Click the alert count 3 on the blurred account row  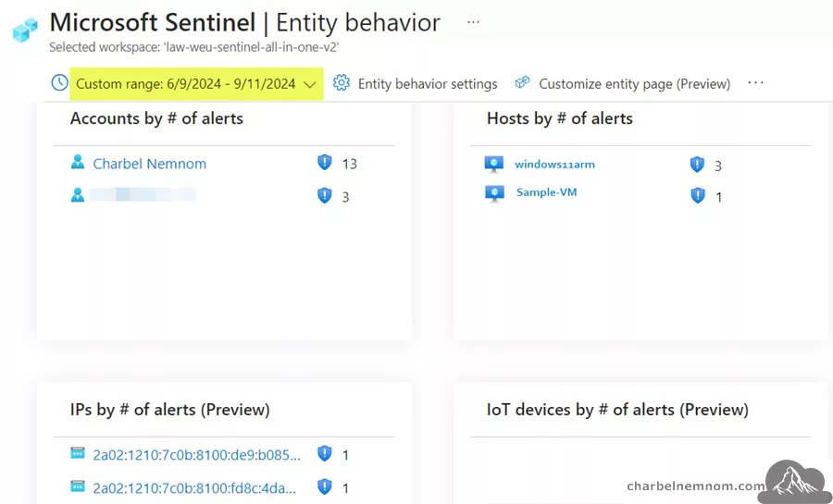[x=346, y=197]
